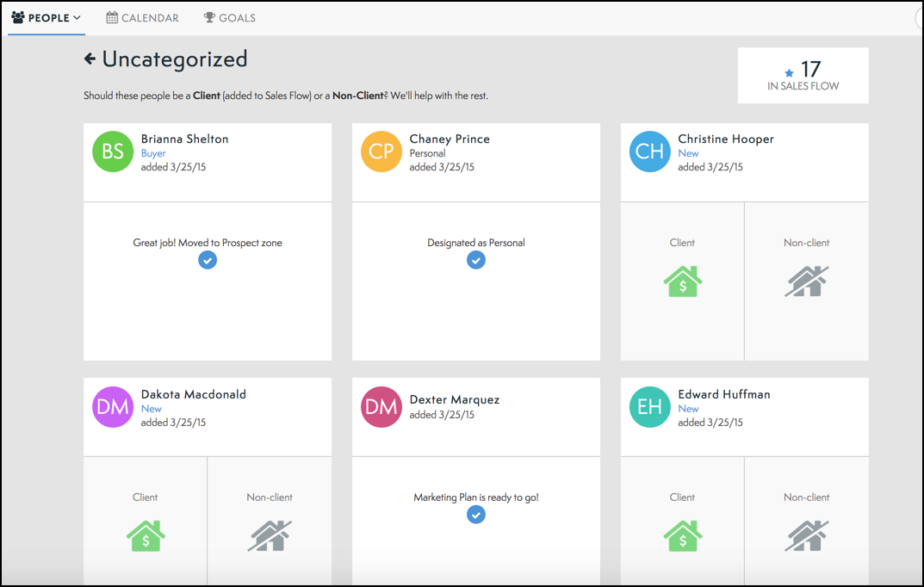Screen dimensions: 924x587
Task: Switch to the Goals tab
Action: [x=229, y=17]
